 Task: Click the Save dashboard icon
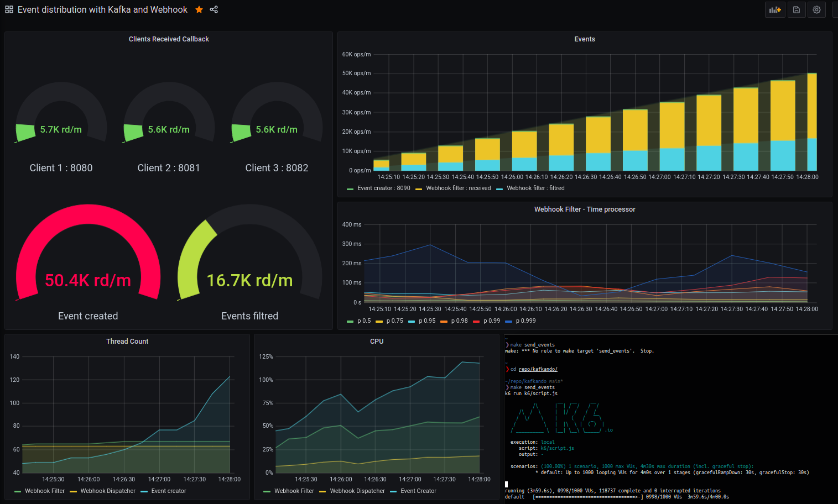[x=797, y=9]
